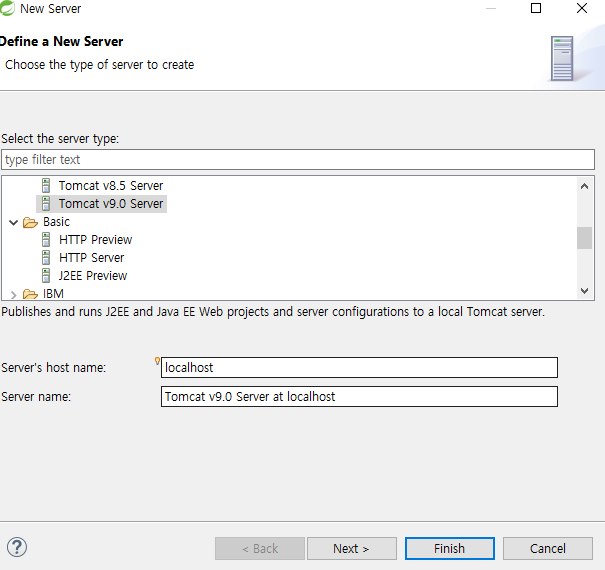Click the HTTP Server item icon

[x=46, y=257]
